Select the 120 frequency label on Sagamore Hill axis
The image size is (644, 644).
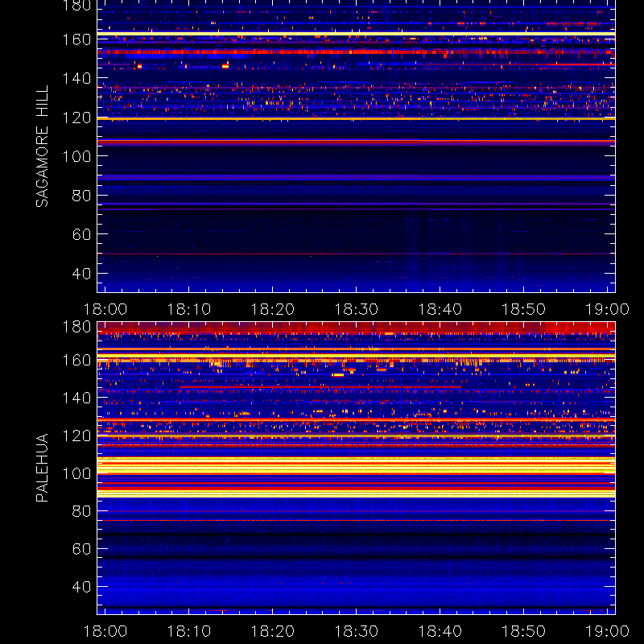[76, 118]
